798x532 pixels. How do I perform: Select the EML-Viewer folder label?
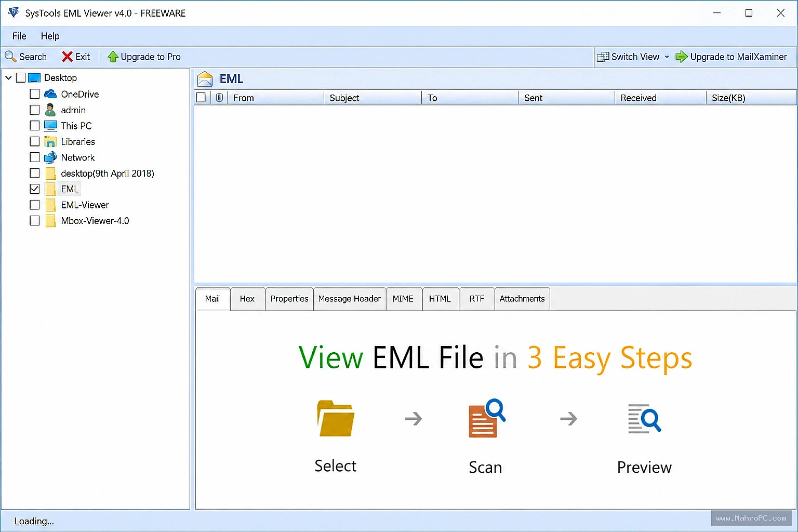pos(85,205)
